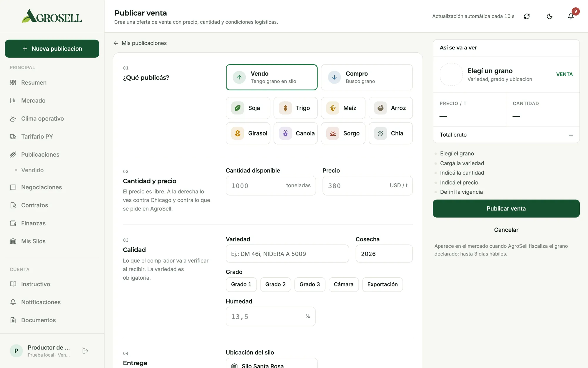Click the Notificaciones bell icon in sidebar
Viewport: 588px width, 368px height.
click(13, 302)
